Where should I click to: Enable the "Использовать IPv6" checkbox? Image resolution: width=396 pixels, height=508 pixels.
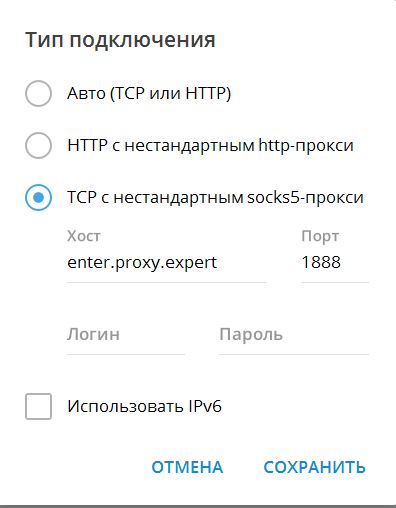click(38, 406)
